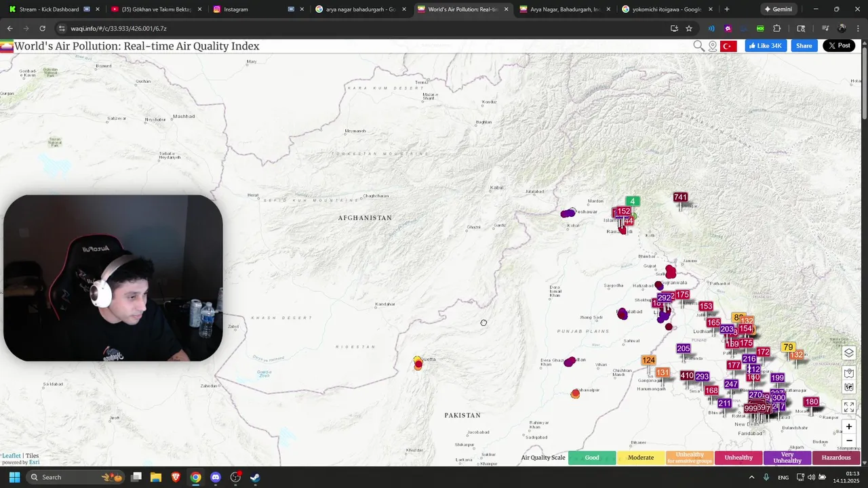Image resolution: width=868 pixels, height=488 pixels.
Task: Click the Unhealthy legend swatch
Action: tap(738, 457)
